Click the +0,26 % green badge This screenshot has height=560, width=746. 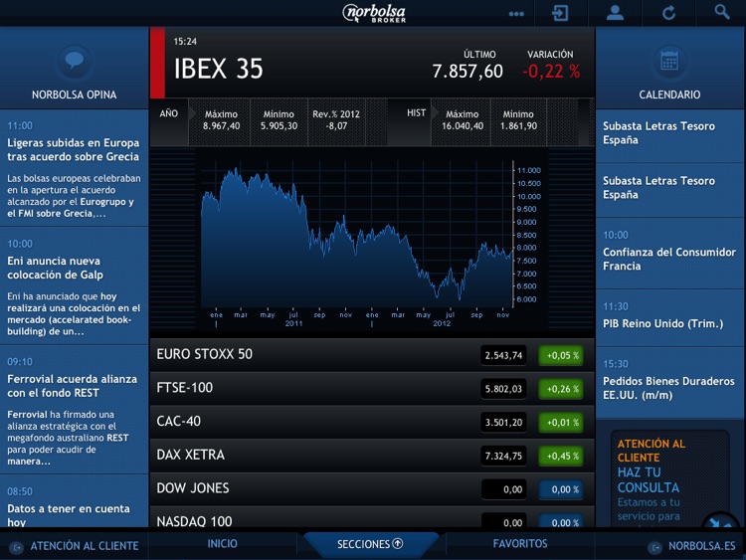pyautogui.click(x=561, y=389)
